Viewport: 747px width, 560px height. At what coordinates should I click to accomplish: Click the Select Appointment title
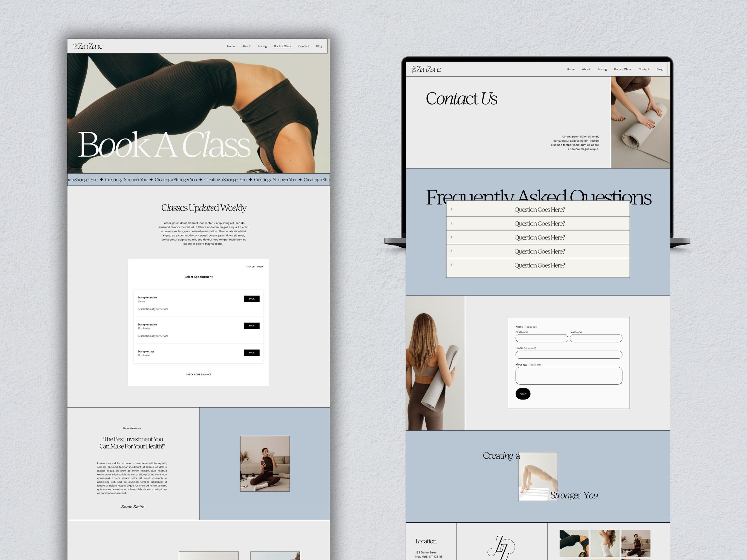coord(199,277)
